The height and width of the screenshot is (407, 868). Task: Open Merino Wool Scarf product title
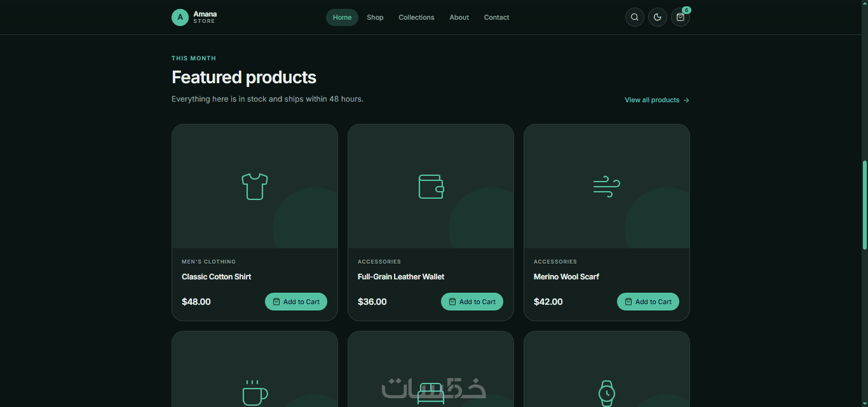pyautogui.click(x=566, y=277)
